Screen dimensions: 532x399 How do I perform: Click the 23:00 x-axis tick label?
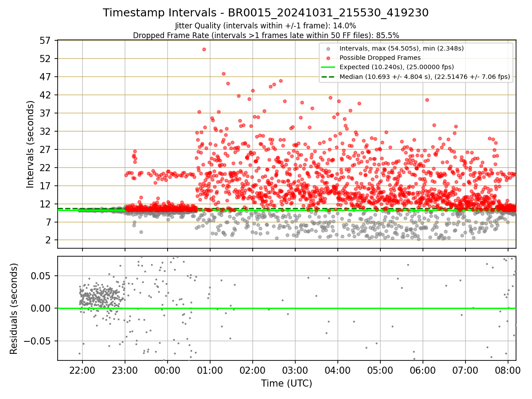[x=125, y=370]
